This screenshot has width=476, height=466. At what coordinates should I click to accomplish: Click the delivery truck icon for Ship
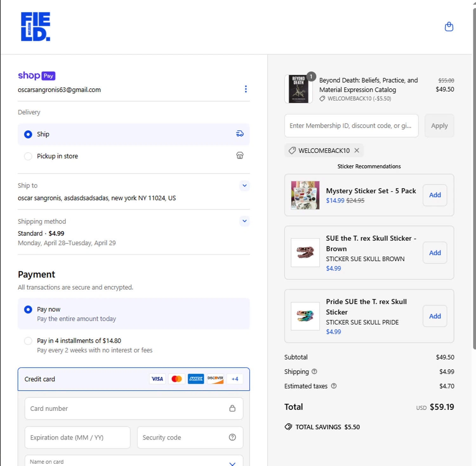(x=240, y=134)
